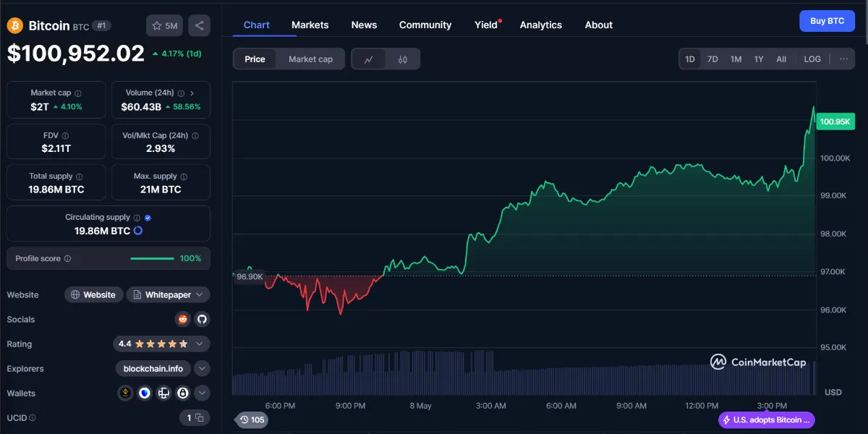Screen dimensions: 868x434
Task: Click circulating supply progress ring icon
Action: tap(138, 231)
